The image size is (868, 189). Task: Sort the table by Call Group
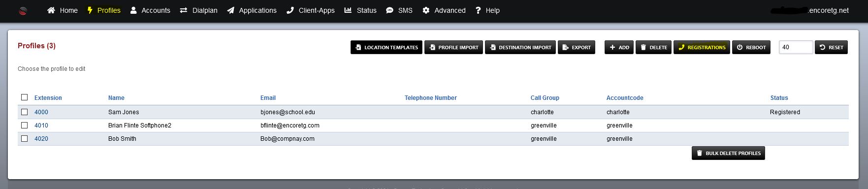pyautogui.click(x=545, y=98)
